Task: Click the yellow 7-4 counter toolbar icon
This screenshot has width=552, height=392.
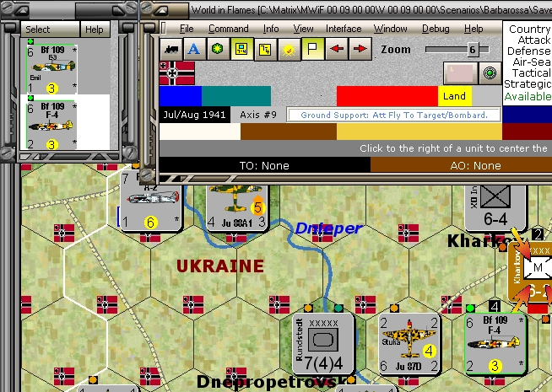Action: click(x=265, y=49)
